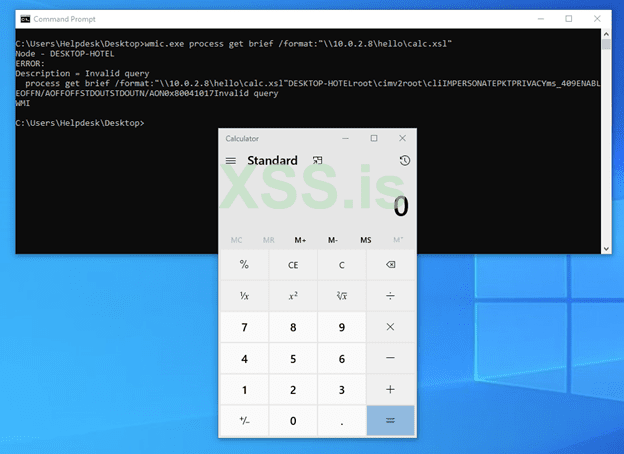Click the divide key
Image resolution: width=624 pixels, height=454 pixels.
pyautogui.click(x=390, y=296)
